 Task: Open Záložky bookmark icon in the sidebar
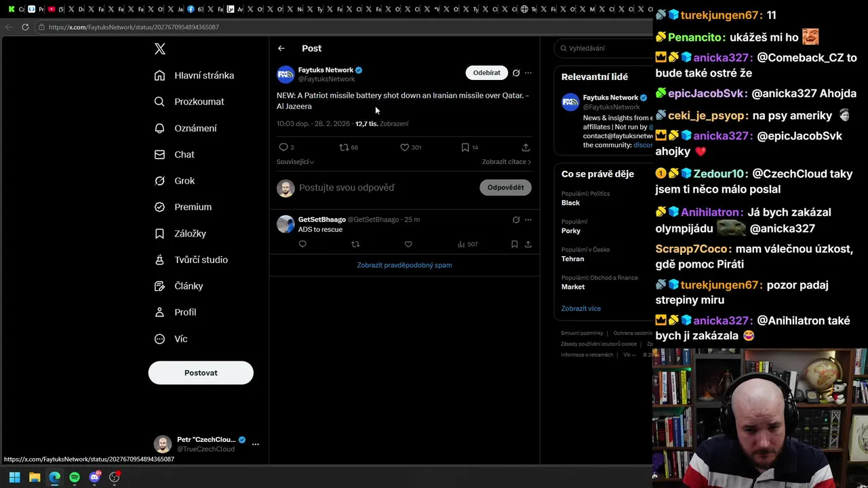tap(159, 233)
